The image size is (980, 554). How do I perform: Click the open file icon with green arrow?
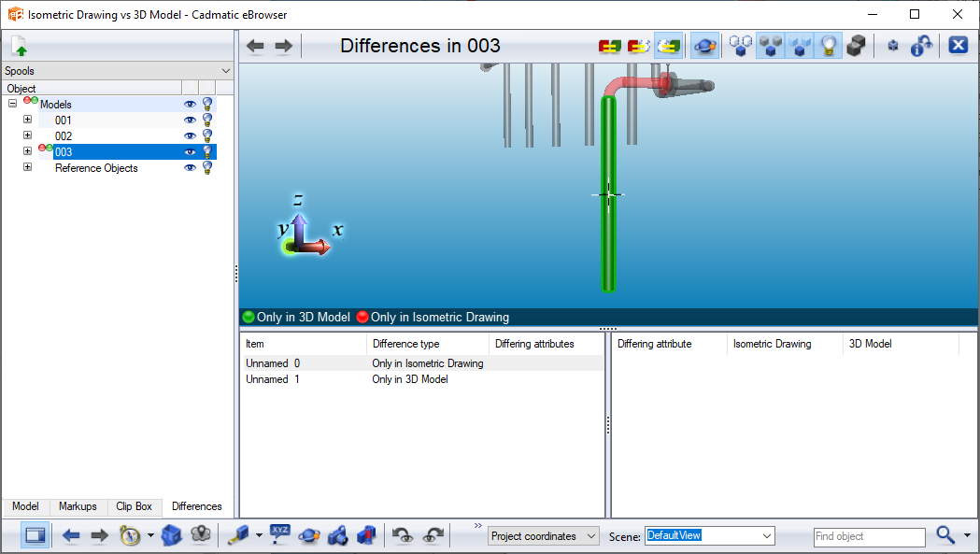tap(21, 46)
